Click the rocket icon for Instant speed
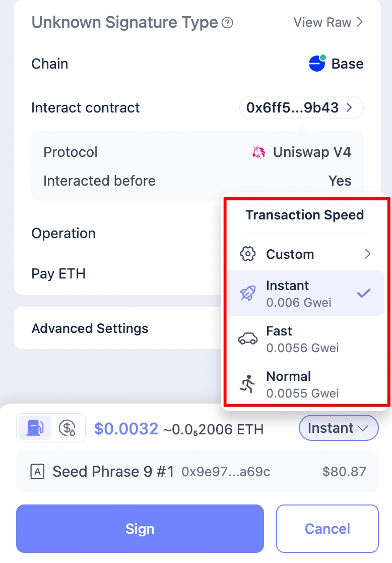The width and height of the screenshot is (392, 563). (x=247, y=294)
